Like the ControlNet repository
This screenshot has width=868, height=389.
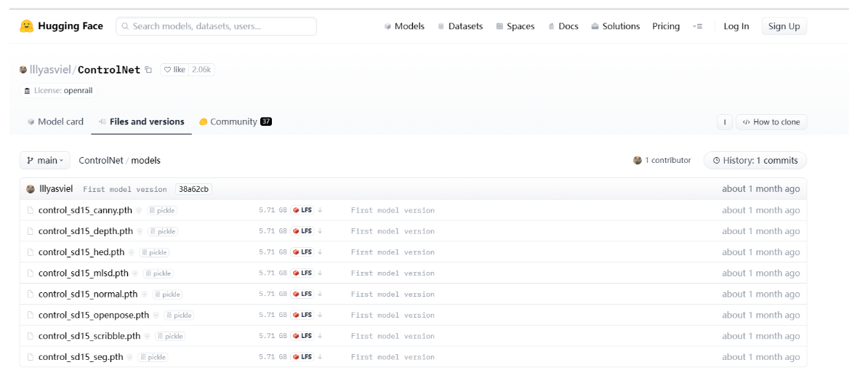point(175,70)
